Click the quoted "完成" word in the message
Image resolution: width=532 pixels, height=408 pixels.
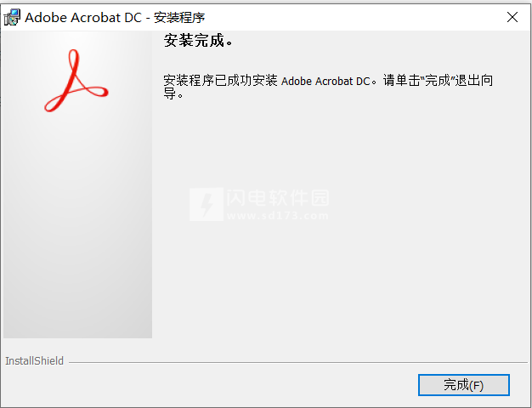[438, 81]
